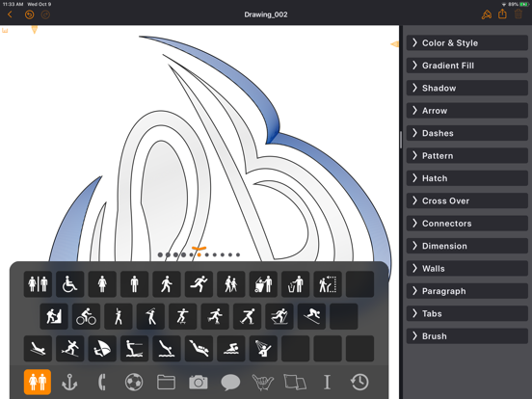Screen dimensions: 532x399
Task: Expand the Dimension section
Action: [467, 246]
